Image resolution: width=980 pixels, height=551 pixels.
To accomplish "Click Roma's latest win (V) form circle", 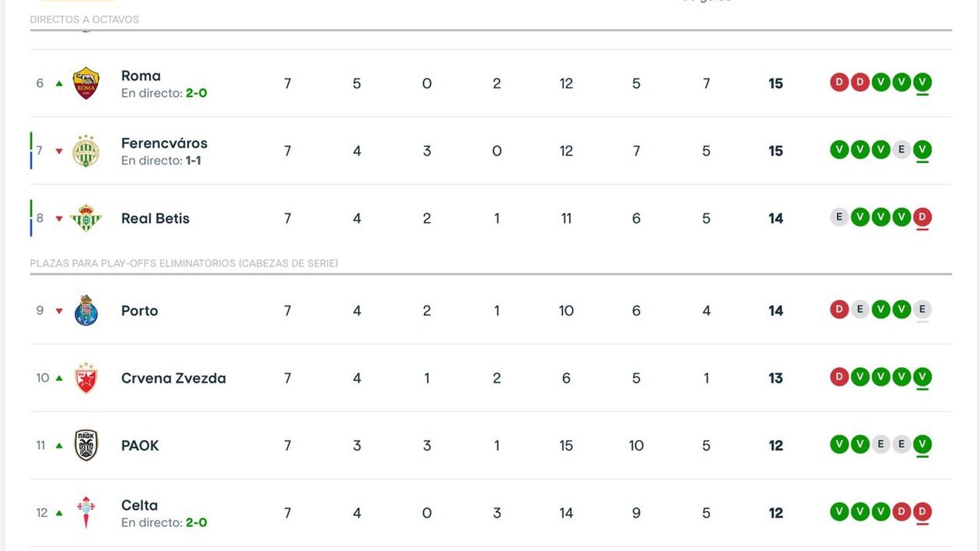I will coord(922,83).
